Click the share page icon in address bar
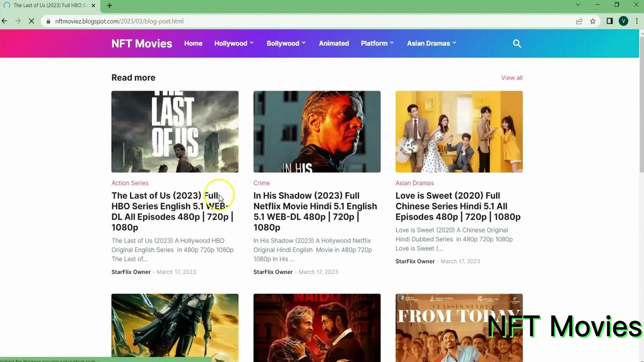This screenshot has width=644, height=362. (x=579, y=21)
